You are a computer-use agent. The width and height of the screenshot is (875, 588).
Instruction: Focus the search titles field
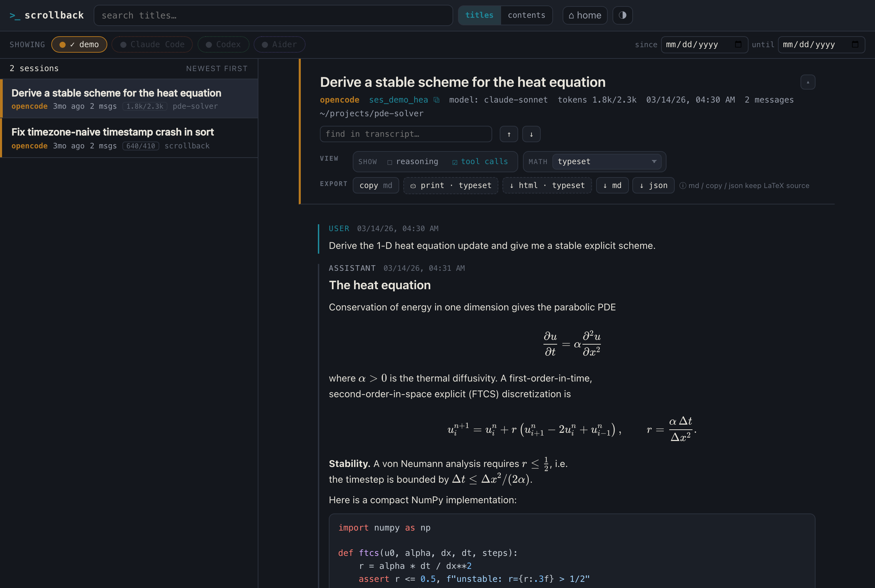click(273, 15)
